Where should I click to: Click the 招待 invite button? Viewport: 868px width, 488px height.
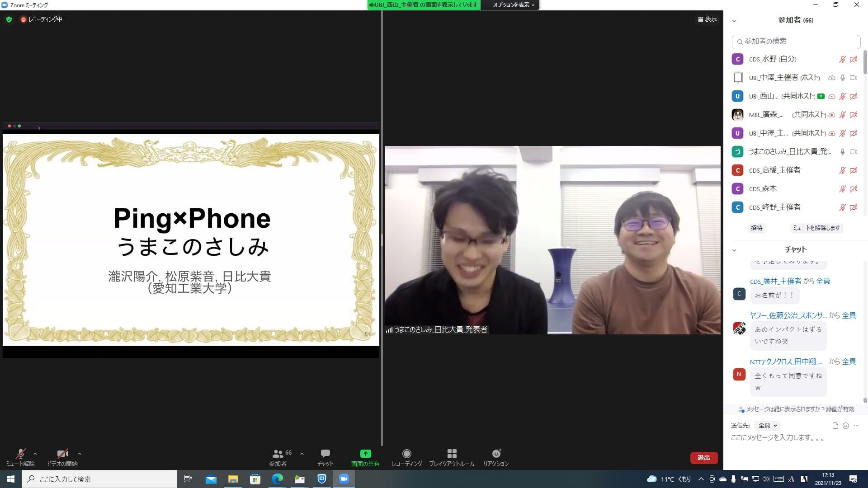[757, 228]
